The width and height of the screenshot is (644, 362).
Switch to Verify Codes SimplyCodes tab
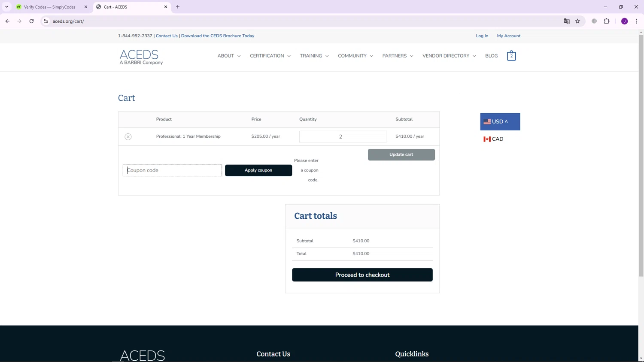pos(49,7)
